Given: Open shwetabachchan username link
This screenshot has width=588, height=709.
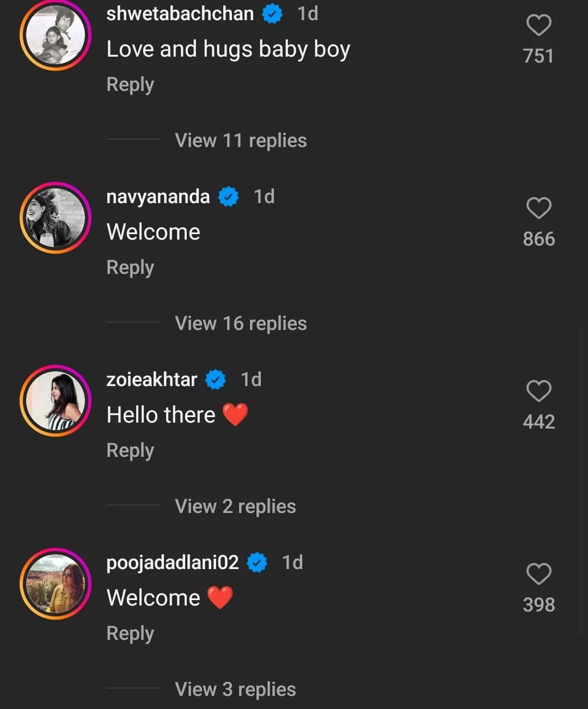Looking at the screenshot, I should [x=180, y=14].
